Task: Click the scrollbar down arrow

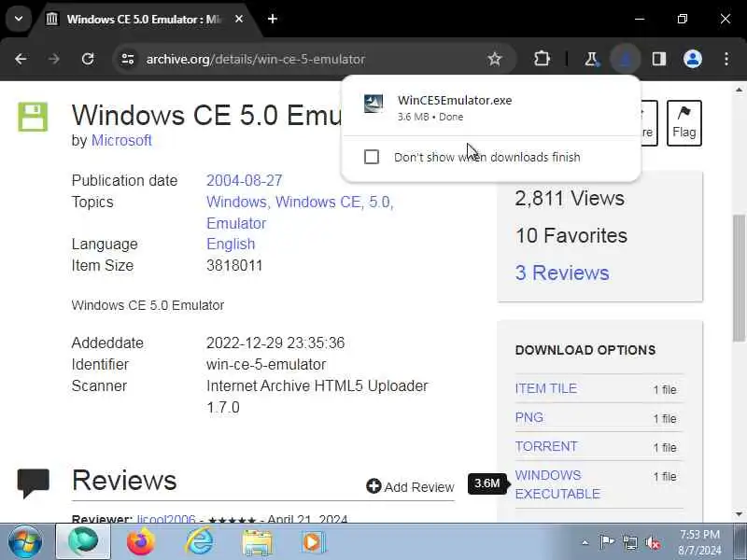Action: coord(739,514)
